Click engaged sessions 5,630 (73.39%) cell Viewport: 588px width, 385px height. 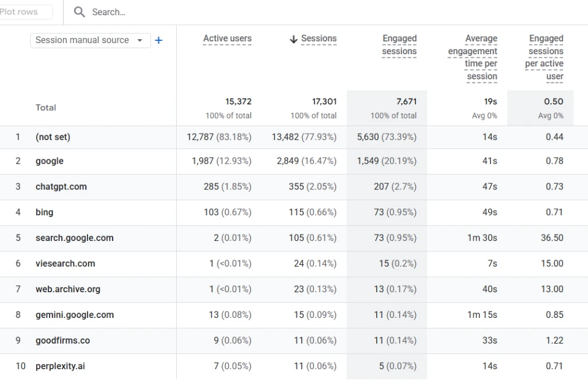387,137
